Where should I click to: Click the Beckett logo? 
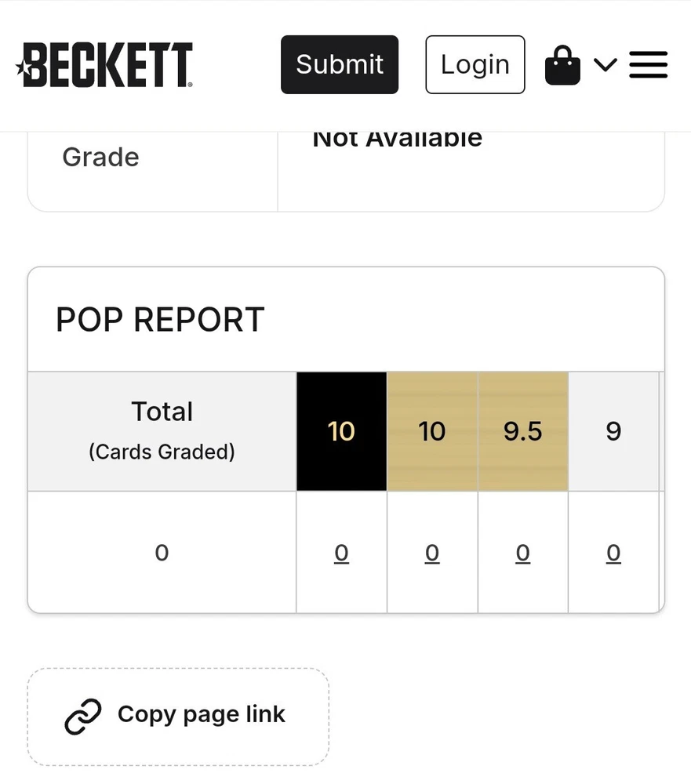pyautogui.click(x=104, y=64)
